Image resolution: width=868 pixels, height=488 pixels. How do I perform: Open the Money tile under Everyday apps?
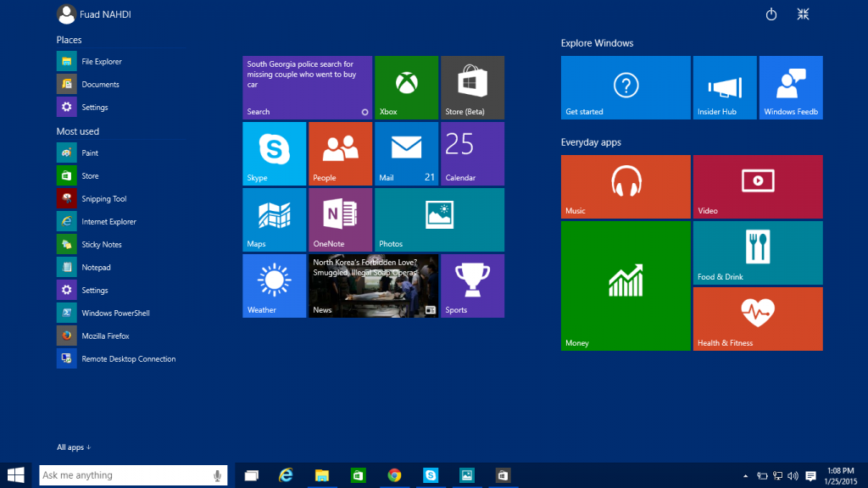tap(625, 286)
